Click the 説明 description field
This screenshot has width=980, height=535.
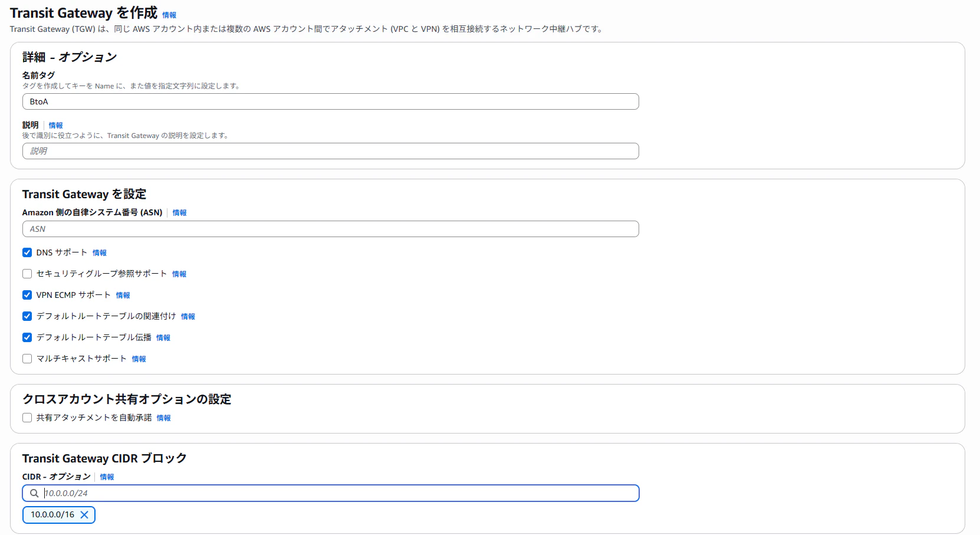tap(330, 151)
